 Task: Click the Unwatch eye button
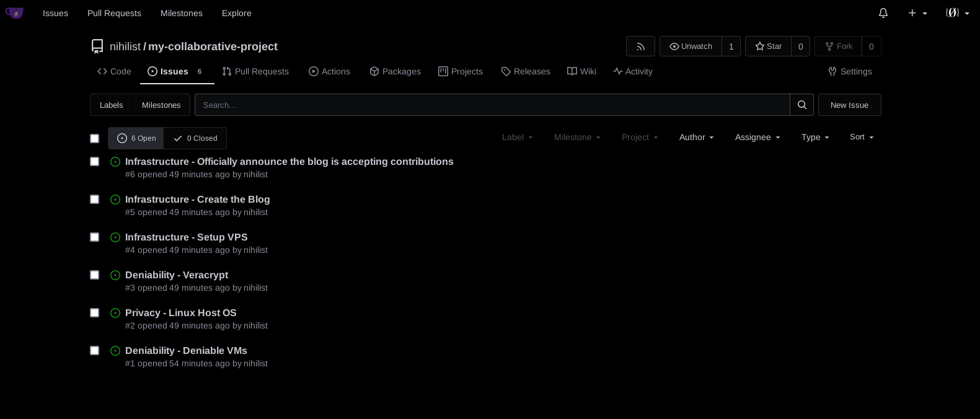pyautogui.click(x=691, y=46)
